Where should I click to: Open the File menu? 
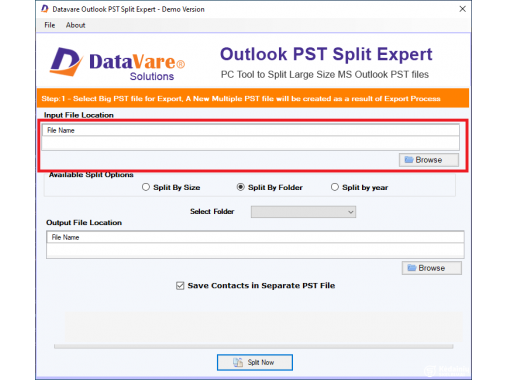point(50,25)
